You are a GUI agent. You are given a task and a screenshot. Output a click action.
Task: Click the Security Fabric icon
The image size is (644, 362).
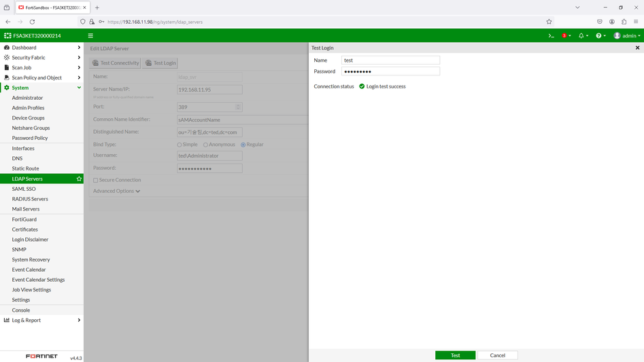point(7,58)
